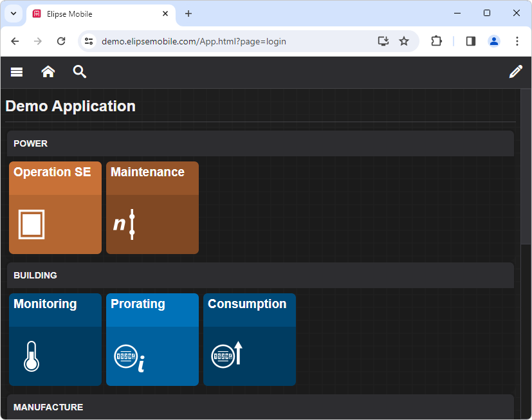Expand the MANUFACTURE section header

[260, 407]
